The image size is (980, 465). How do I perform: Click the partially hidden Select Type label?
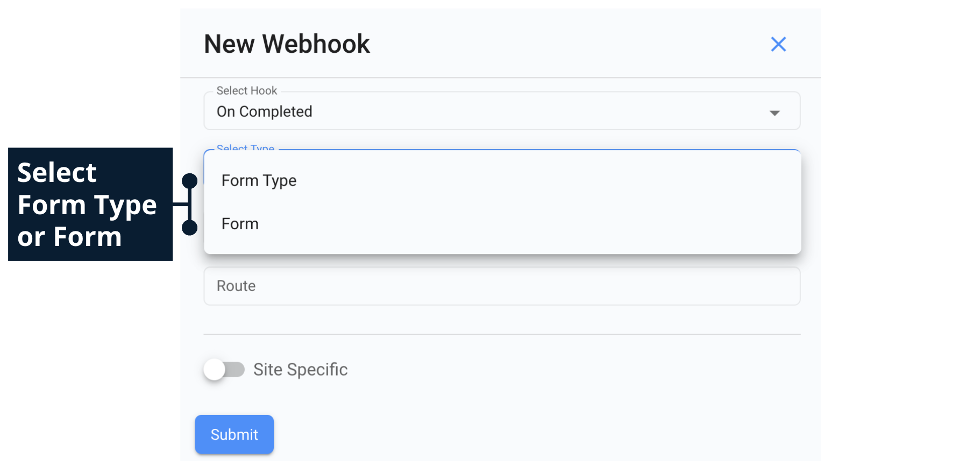tap(245, 148)
